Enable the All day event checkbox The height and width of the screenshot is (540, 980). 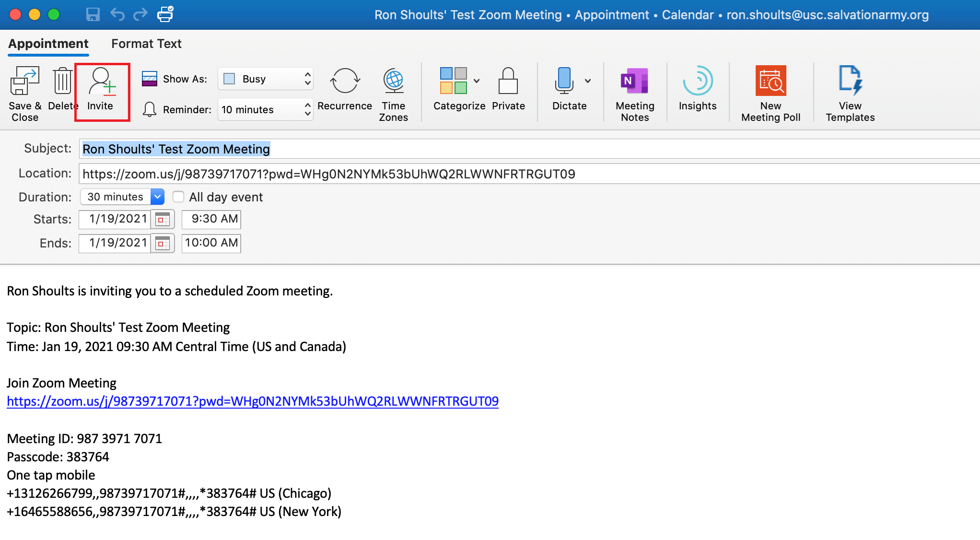click(178, 197)
